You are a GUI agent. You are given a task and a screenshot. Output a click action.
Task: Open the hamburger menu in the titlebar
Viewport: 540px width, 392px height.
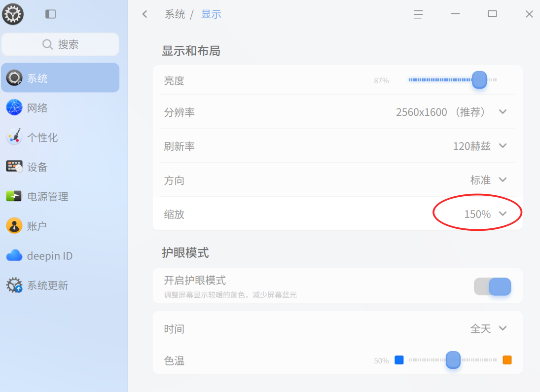[x=418, y=14]
